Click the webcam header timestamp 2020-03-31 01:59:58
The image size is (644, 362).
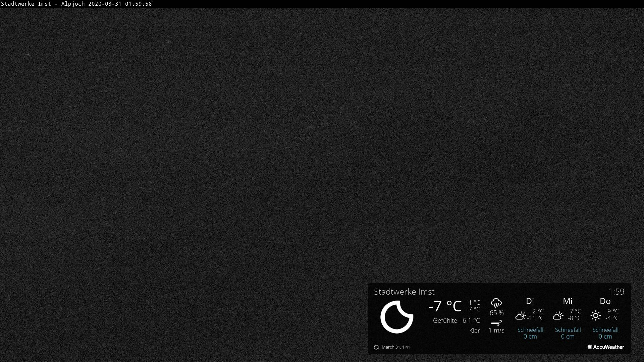(x=120, y=4)
